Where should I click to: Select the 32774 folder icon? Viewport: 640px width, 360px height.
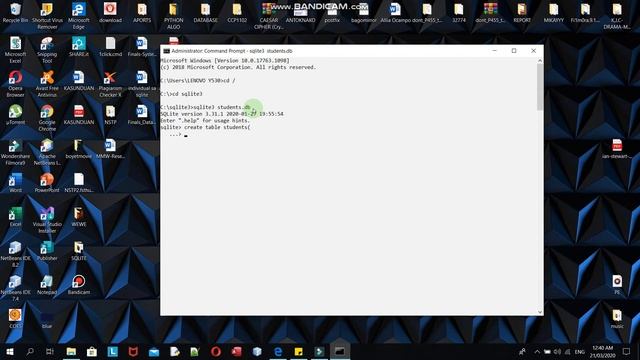click(x=459, y=13)
